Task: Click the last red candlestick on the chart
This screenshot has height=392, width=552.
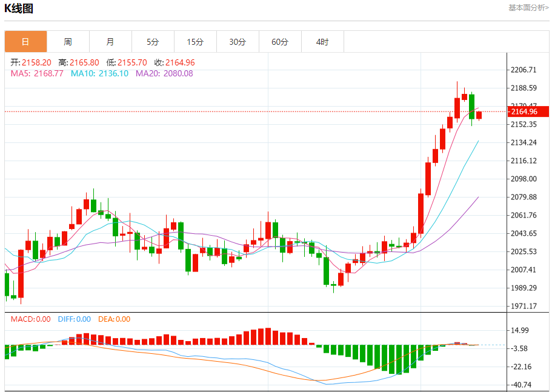Action: coord(479,115)
